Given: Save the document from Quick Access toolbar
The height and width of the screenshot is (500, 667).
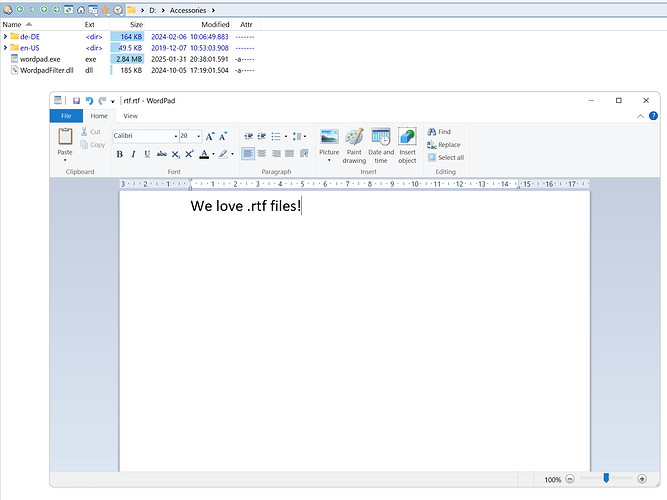Looking at the screenshot, I should click(x=76, y=101).
